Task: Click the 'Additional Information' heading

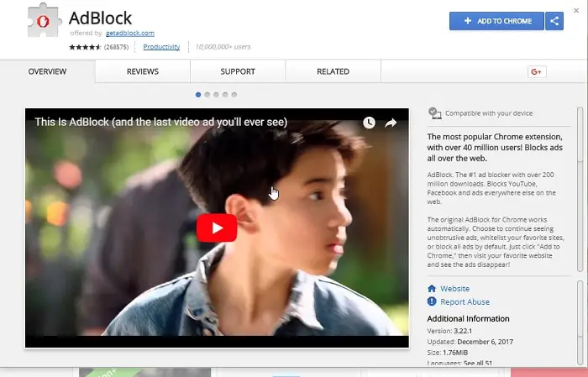Action: (468, 318)
